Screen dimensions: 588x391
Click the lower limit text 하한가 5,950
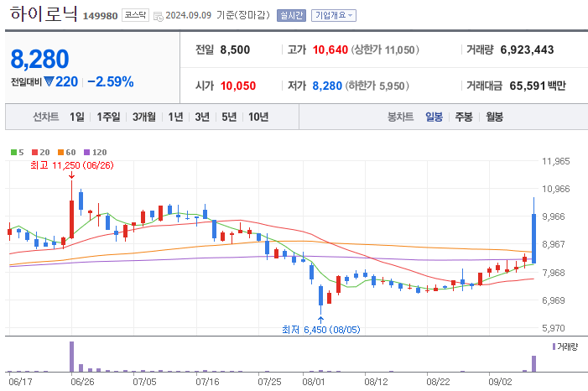point(377,86)
